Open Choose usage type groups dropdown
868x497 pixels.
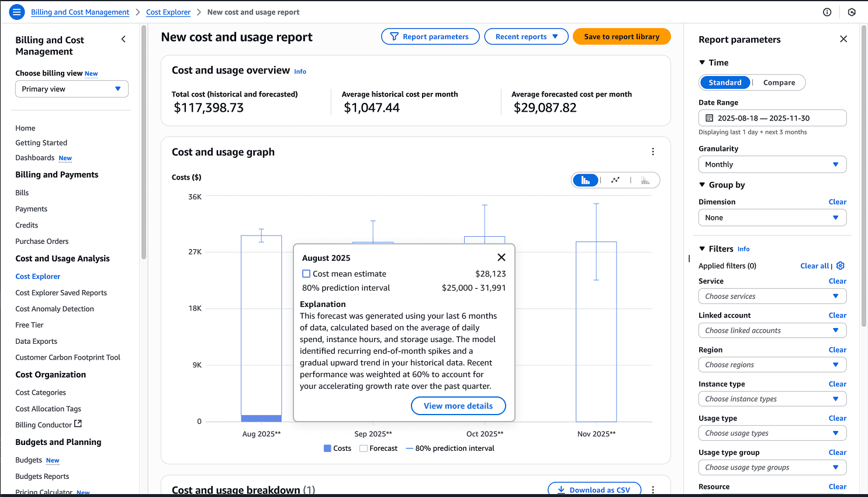(772, 467)
